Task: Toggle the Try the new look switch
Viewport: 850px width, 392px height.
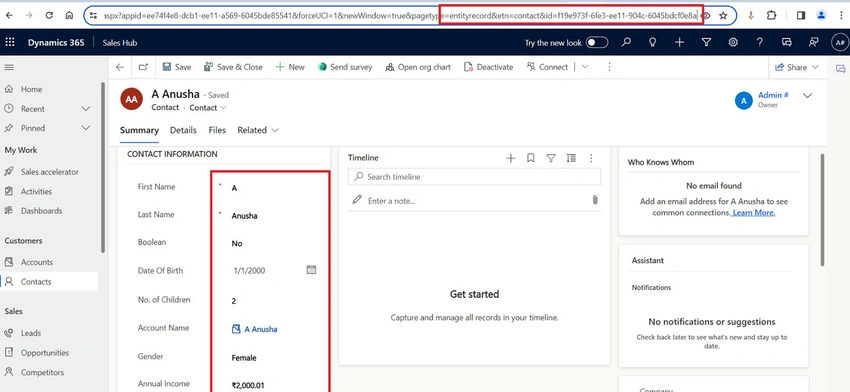Action: (x=597, y=42)
